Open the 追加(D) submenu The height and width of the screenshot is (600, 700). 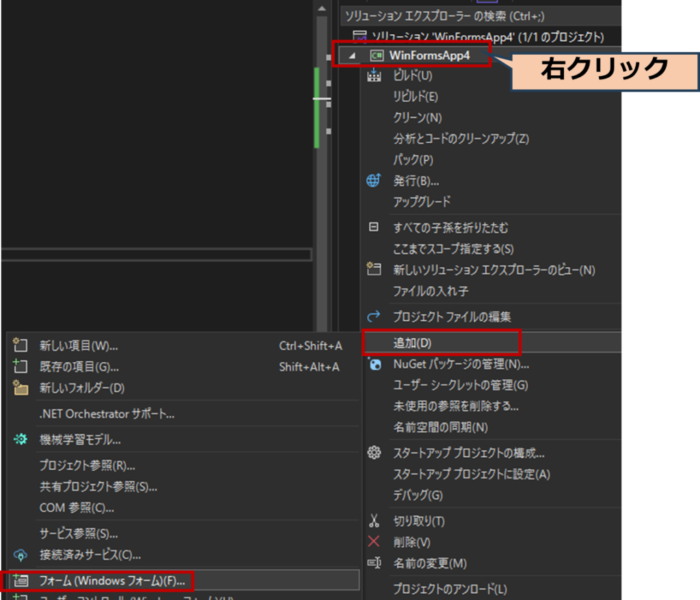491,342
